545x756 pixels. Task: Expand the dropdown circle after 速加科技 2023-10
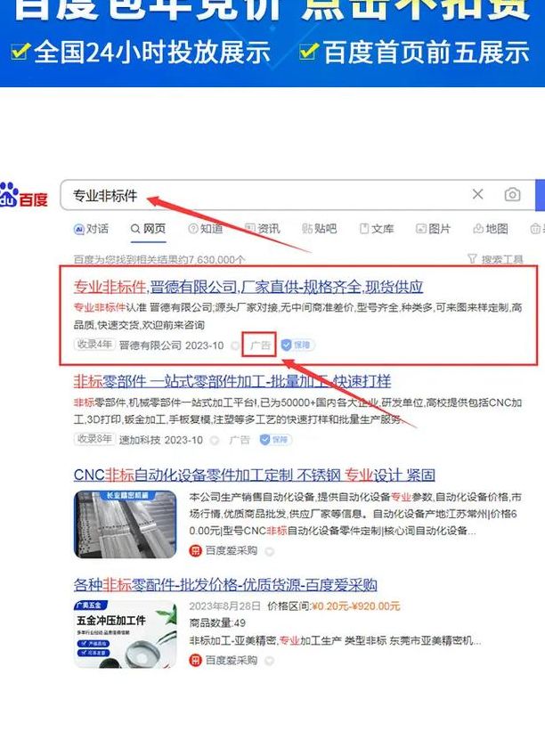(216, 440)
